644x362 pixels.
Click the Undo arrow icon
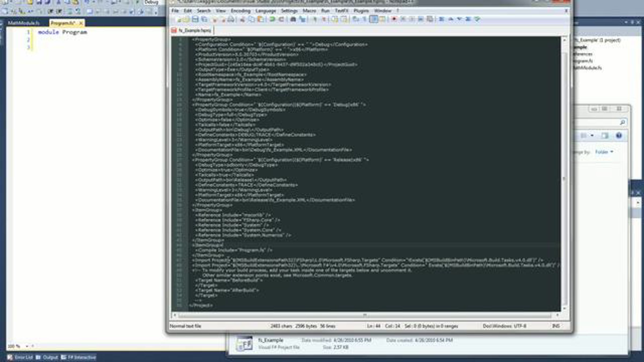pos(272,19)
